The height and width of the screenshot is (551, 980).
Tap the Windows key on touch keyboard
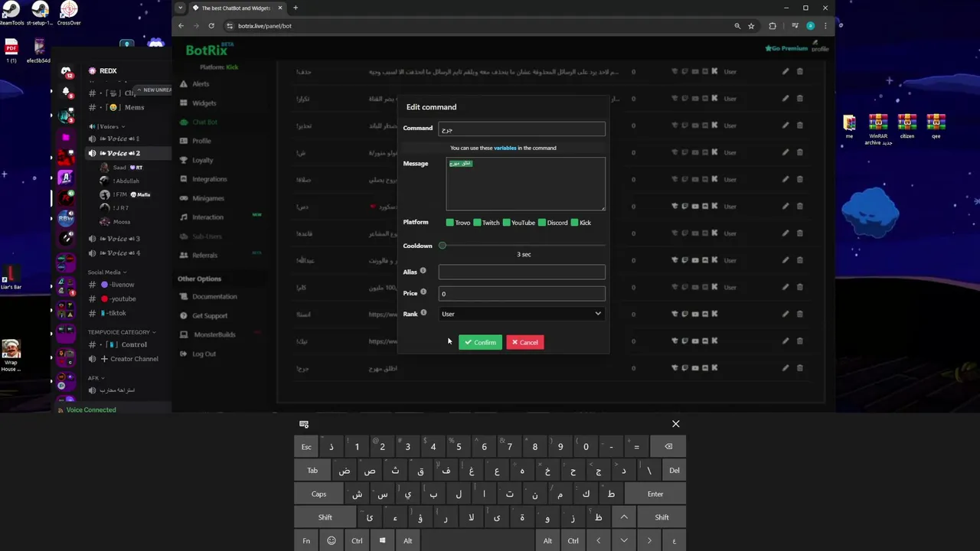[382, 541]
